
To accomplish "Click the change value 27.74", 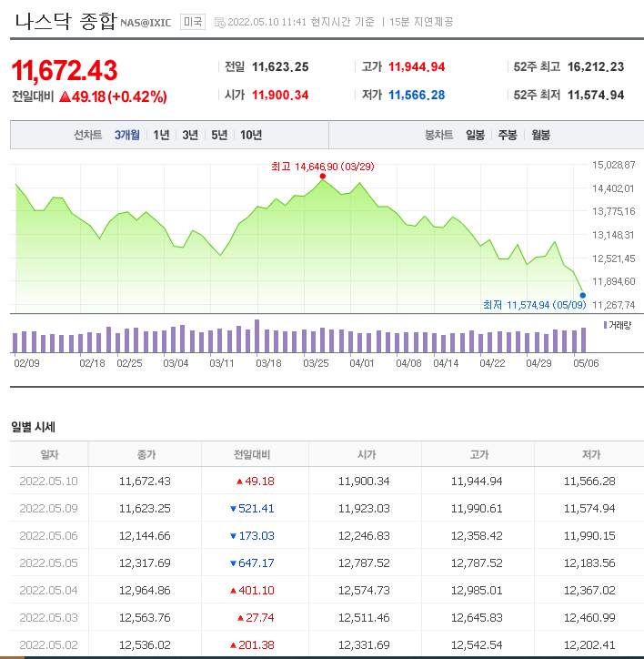I will (x=259, y=617).
